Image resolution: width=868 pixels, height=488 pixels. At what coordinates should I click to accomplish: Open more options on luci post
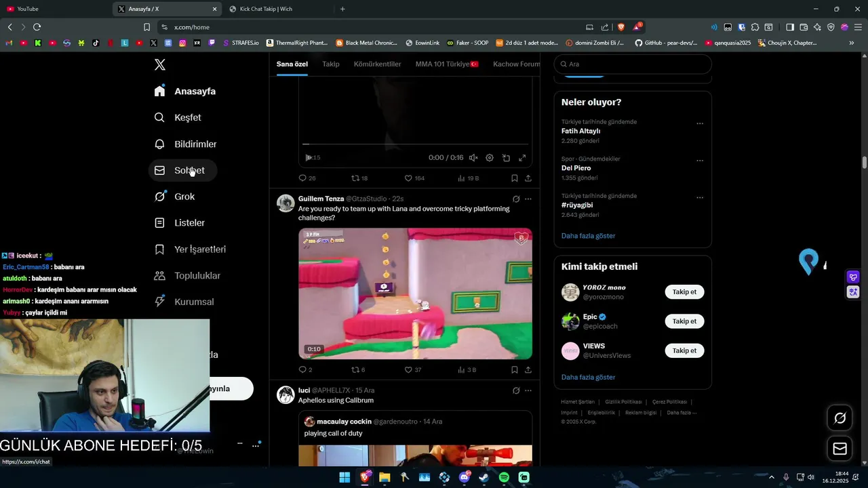(528, 390)
